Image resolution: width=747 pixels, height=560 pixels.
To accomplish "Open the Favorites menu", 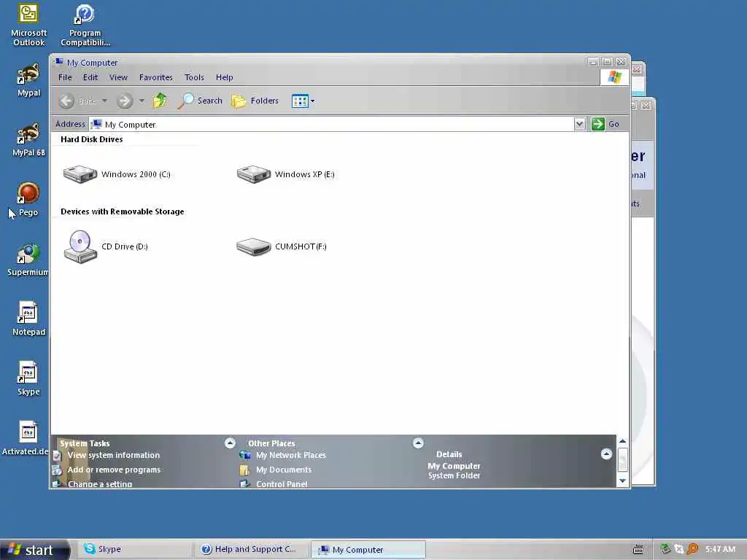I will [156, 77].
